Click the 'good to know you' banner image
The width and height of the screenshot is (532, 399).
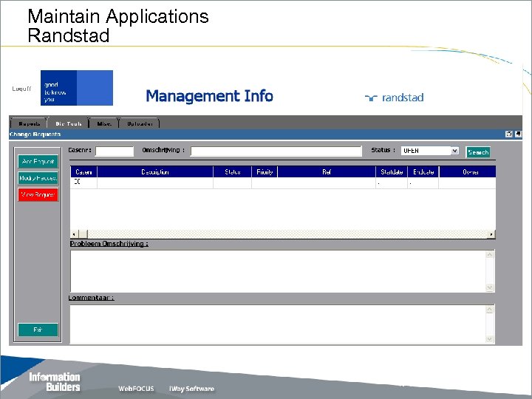(x=77, y=88)
